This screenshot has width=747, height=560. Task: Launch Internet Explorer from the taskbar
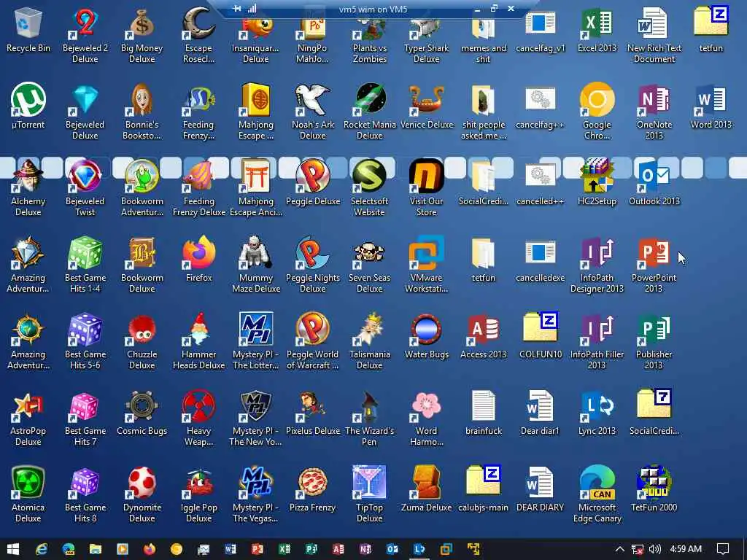tap(42, 549)
